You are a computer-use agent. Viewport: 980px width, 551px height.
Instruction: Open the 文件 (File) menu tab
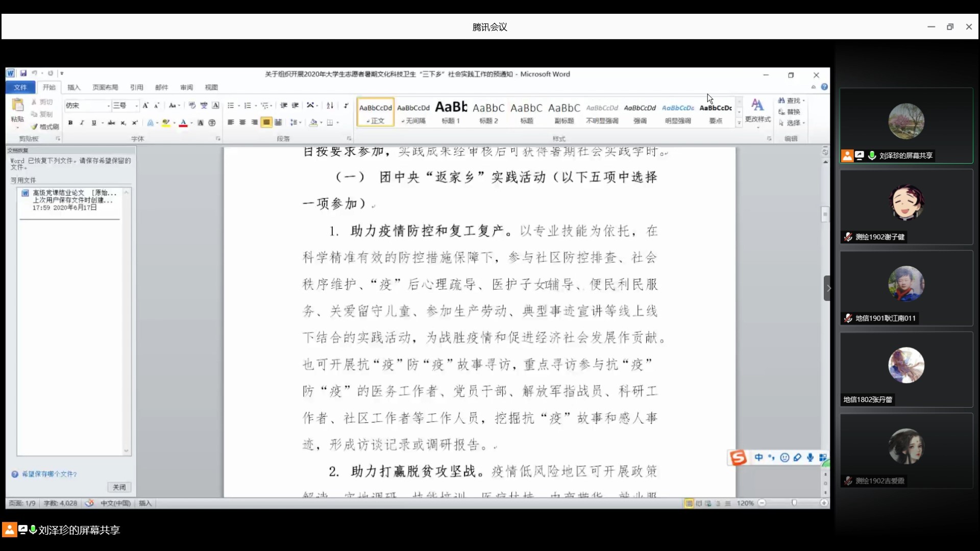[20, 87]
